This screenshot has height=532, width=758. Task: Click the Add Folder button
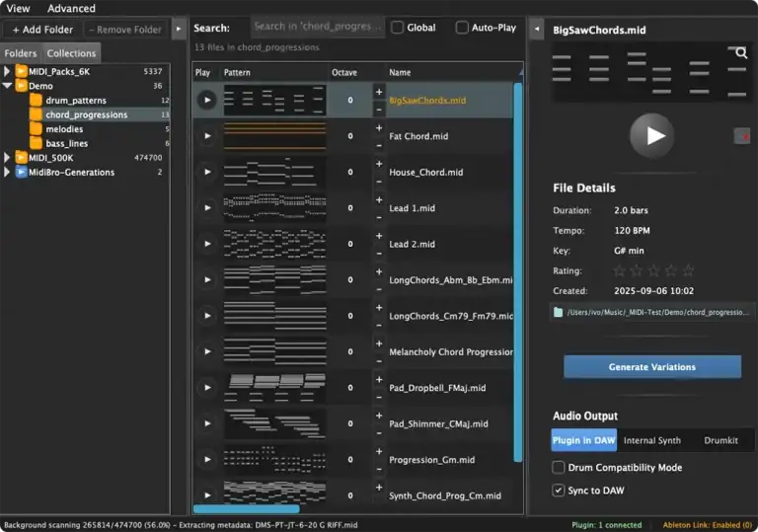click(x=42, y=30)
